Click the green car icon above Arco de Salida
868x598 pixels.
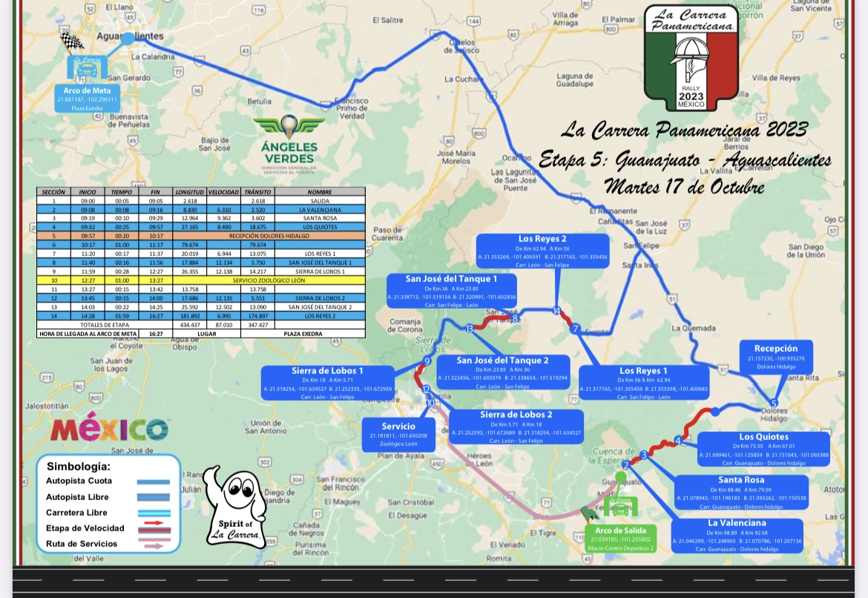(621, 507)
